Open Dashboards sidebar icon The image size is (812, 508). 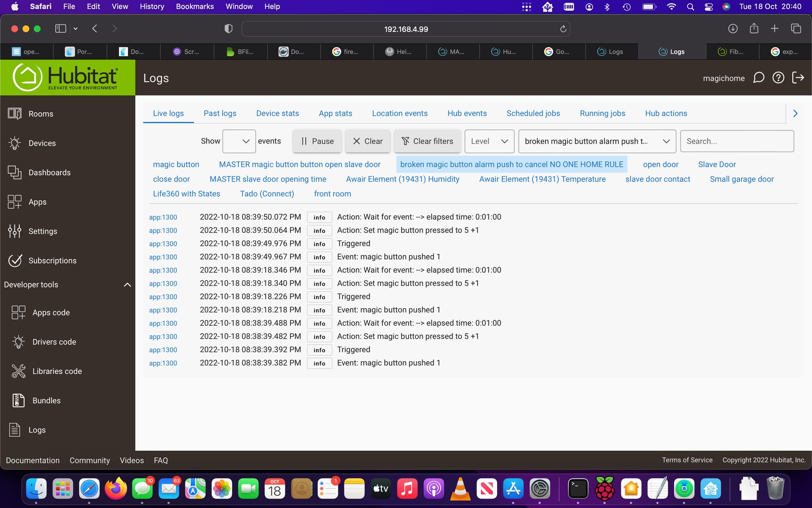coord(14,172)
